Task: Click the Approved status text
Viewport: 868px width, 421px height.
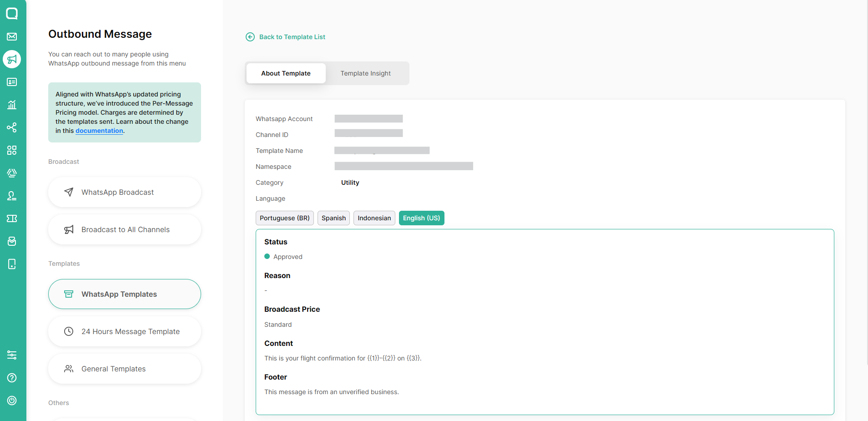Action: [x=288, y=257]
